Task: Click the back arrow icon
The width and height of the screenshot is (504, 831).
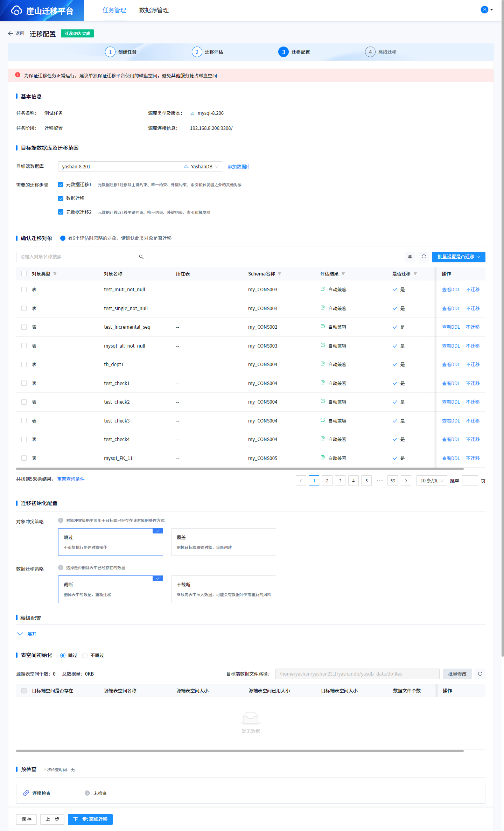Action: [x=10, y=34]
